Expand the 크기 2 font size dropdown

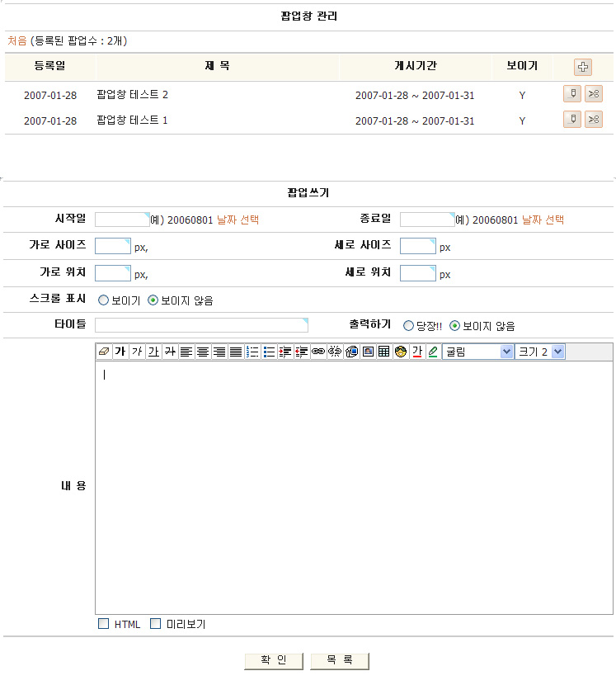540,352
